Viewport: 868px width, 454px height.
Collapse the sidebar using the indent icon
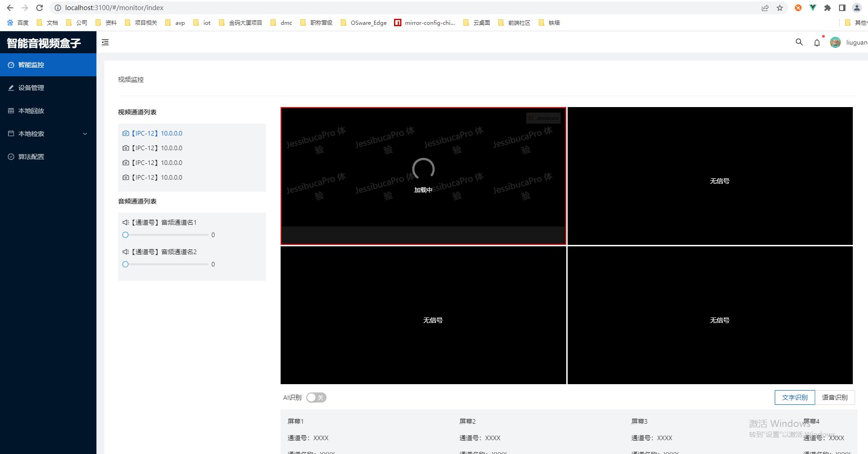coord(105,42)
